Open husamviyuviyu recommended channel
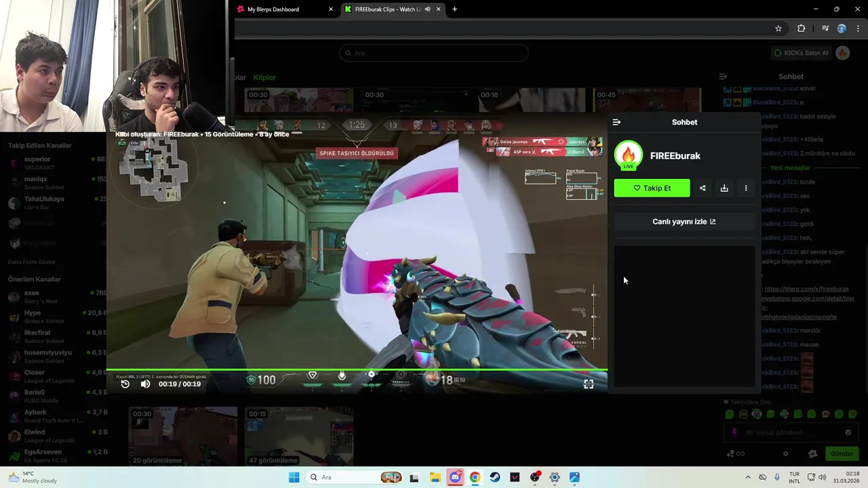Screen dimensions: 868x488 [54, 356]
